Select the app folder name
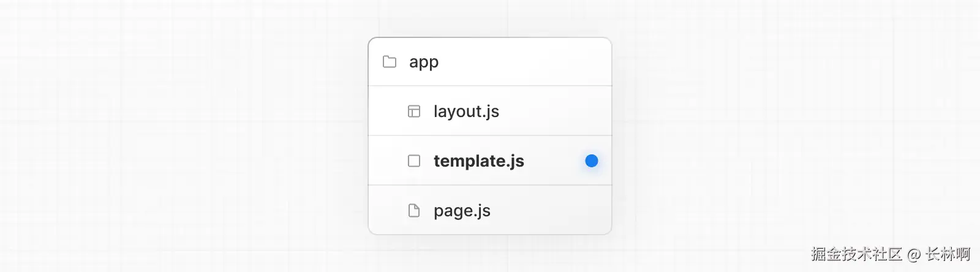 (424, 62)
